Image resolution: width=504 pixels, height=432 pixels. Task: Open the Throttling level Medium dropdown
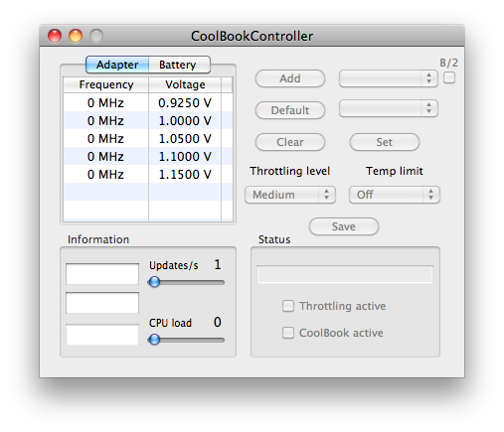tap(290, 195)
